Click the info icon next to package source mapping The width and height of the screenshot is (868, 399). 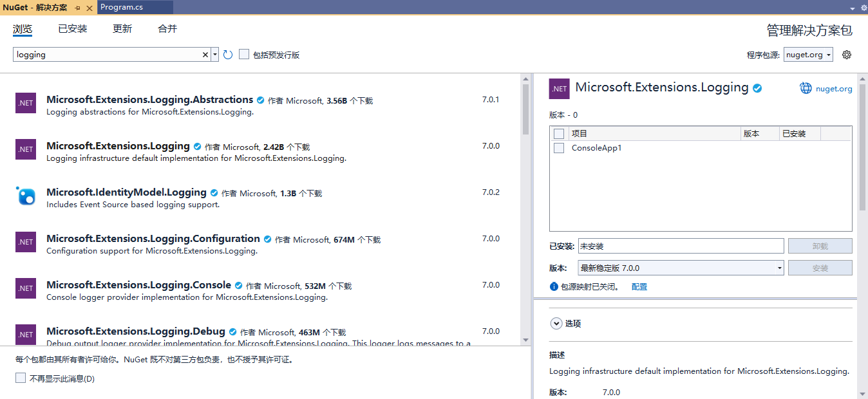tap(554, 286)
